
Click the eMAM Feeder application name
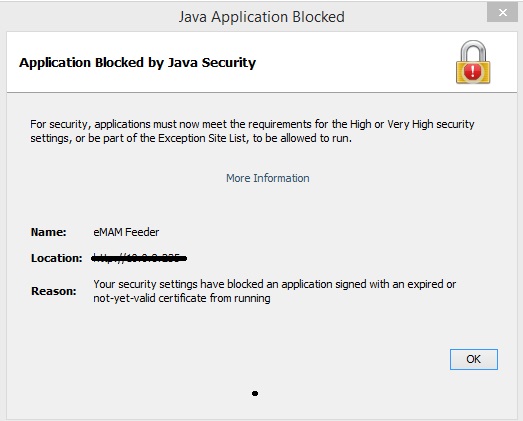click(126, 232)
